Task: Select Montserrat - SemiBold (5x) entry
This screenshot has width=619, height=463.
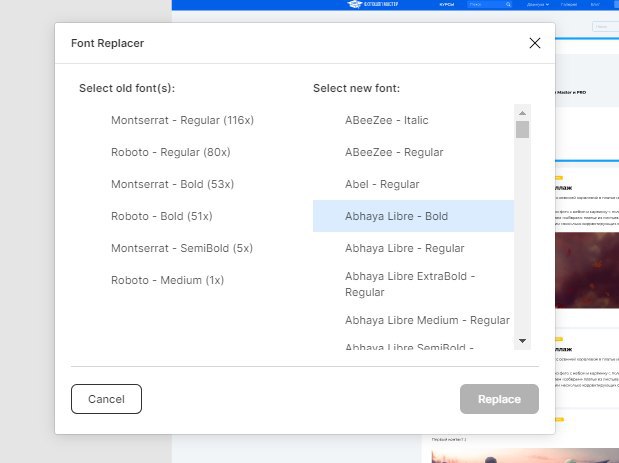Action: point(182,248)
